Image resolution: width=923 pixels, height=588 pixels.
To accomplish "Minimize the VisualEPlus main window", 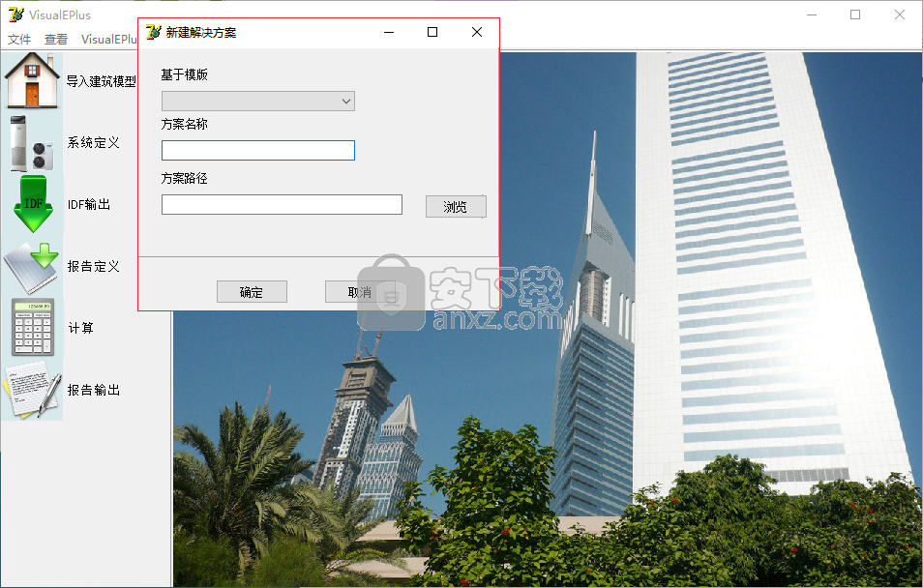I will pyautogui.click(x=812, y=15).
